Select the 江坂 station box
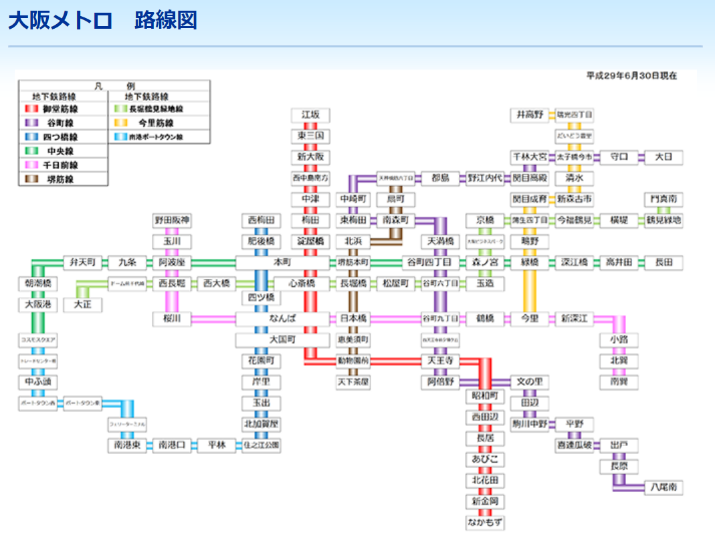715x547 pixels. (x=311, y=115)
